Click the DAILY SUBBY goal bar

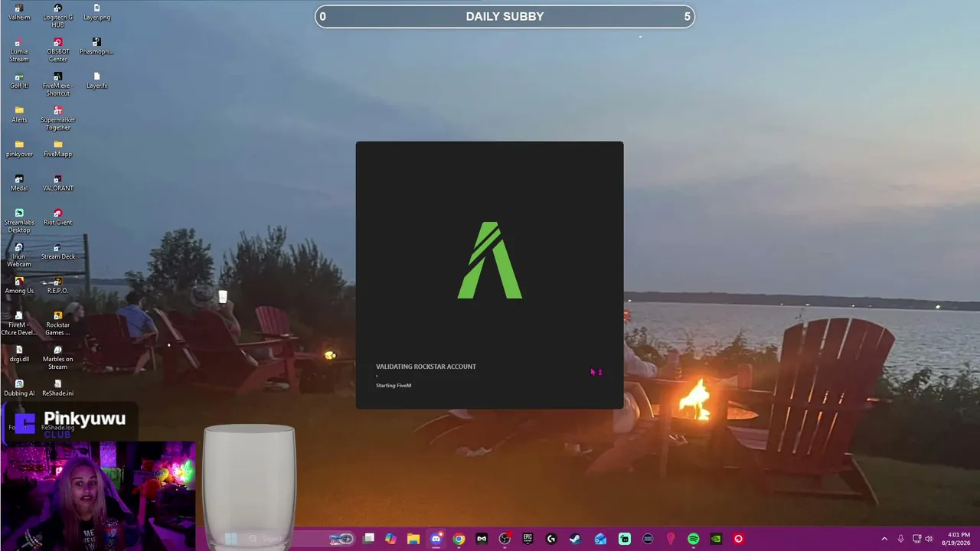point(505,16)
